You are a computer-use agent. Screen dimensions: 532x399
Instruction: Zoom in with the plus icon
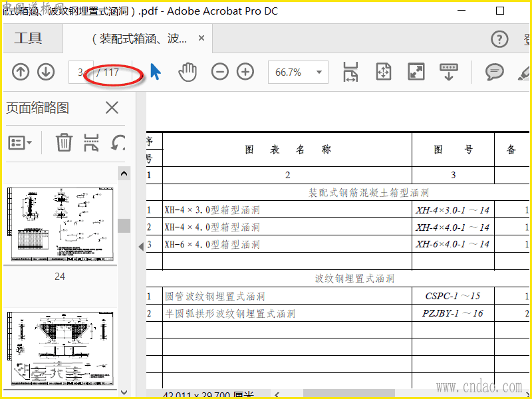[245, 72]
